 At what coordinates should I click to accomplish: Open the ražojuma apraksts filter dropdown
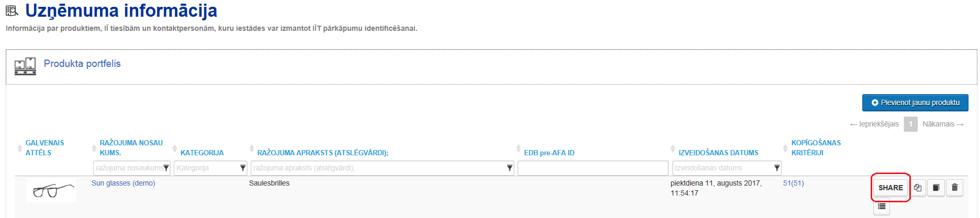click(510, 168)
